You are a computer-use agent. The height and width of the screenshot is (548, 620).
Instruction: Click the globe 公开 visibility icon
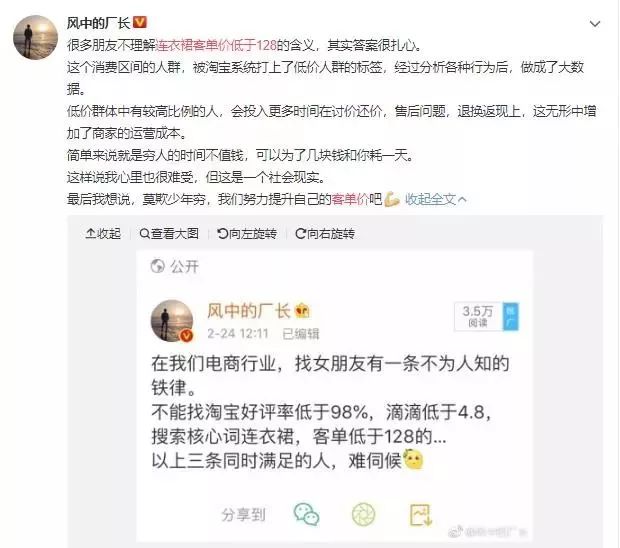tap(157, 266)
